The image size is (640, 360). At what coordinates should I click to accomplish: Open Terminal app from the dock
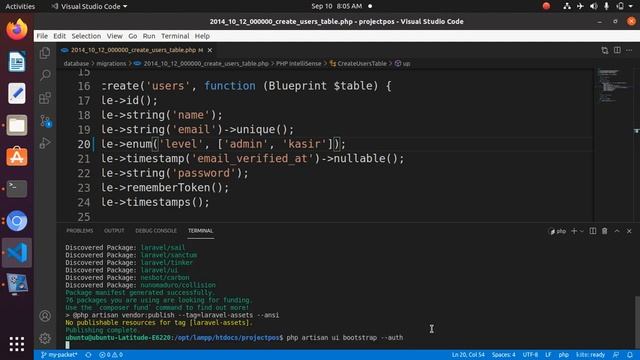17,189
